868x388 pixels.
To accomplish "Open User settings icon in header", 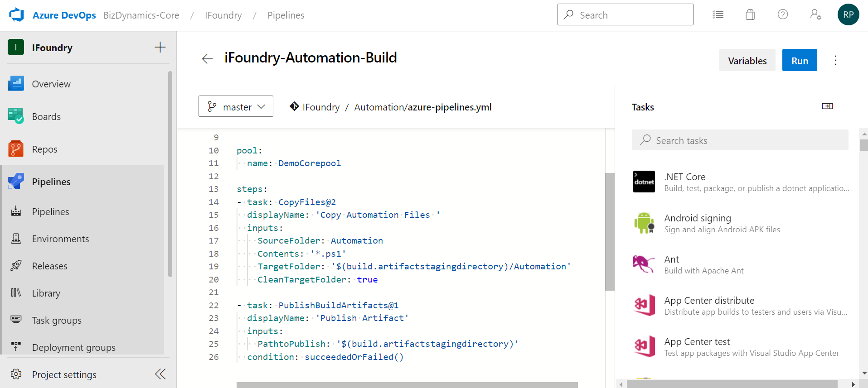I will (815, 14).
